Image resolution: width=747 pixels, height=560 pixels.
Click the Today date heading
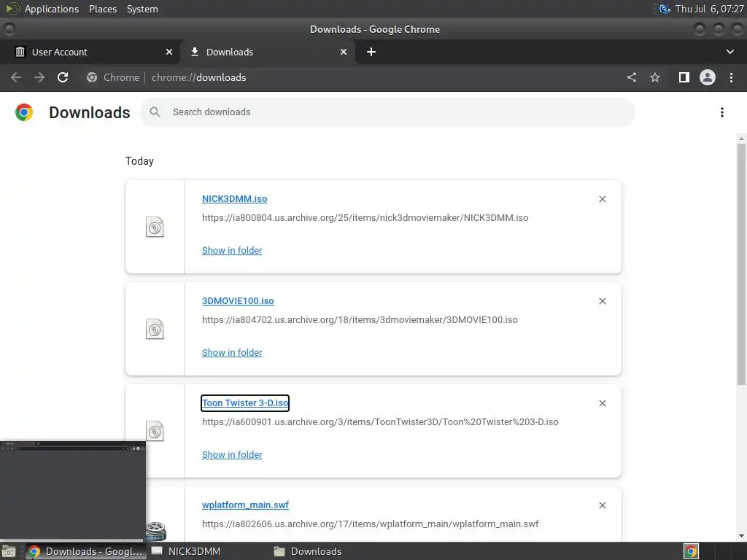tap(139, 161)
